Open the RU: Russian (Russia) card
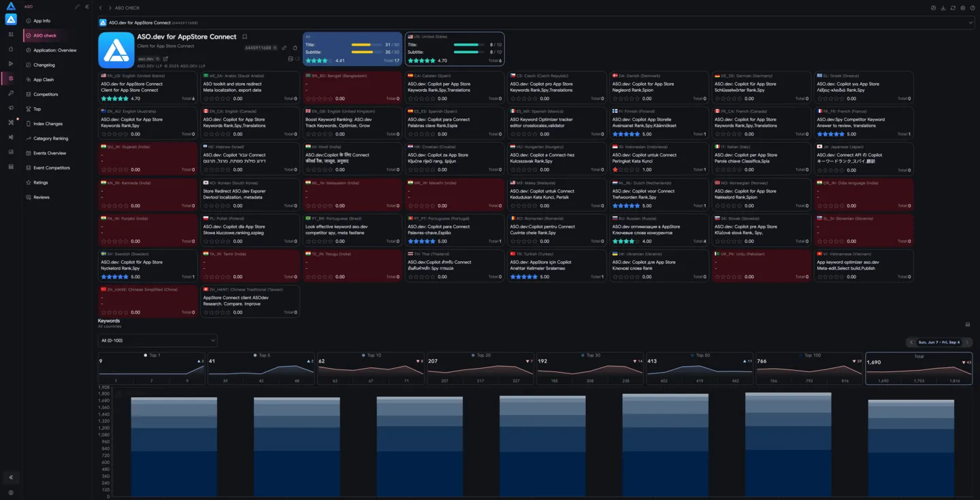The height and width of the screenshot is (500, 980). pyautogui.click(x=659, y=230)
